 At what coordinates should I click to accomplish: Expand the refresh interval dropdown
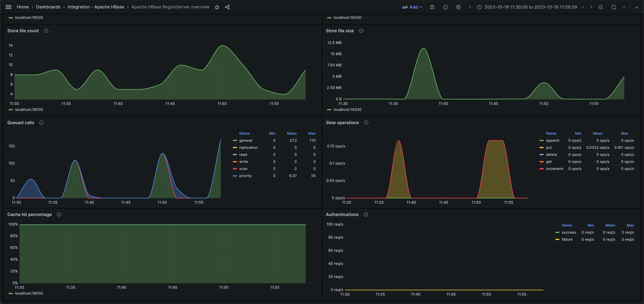(624, 7)
